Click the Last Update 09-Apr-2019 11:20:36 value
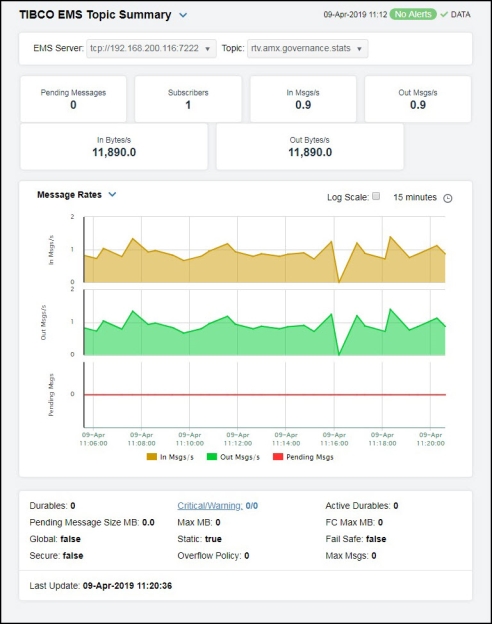 point(127,586)
